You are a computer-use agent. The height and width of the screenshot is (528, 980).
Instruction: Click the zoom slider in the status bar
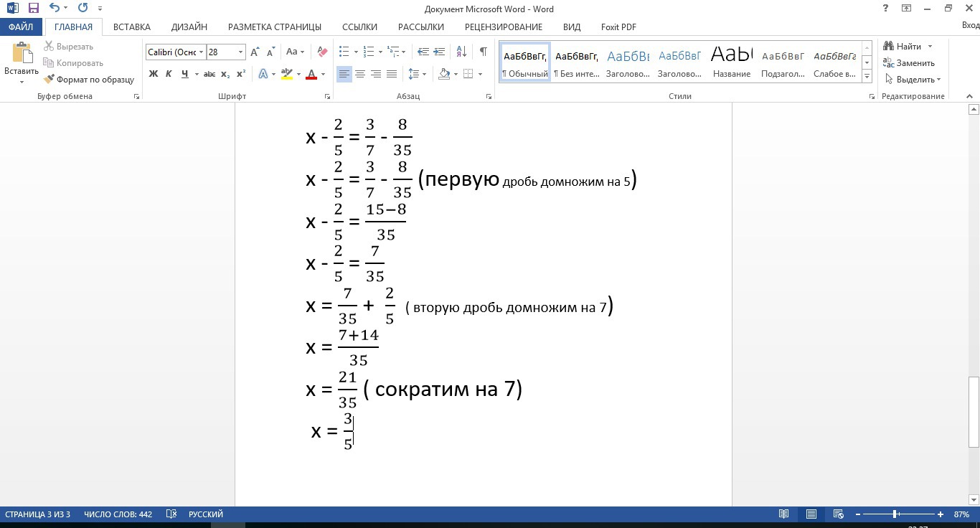[895, 514]
